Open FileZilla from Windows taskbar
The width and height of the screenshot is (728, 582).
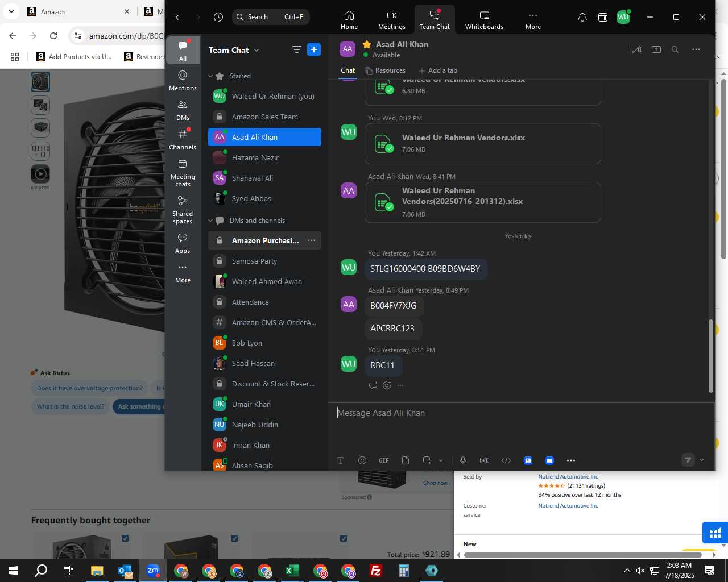376,571
